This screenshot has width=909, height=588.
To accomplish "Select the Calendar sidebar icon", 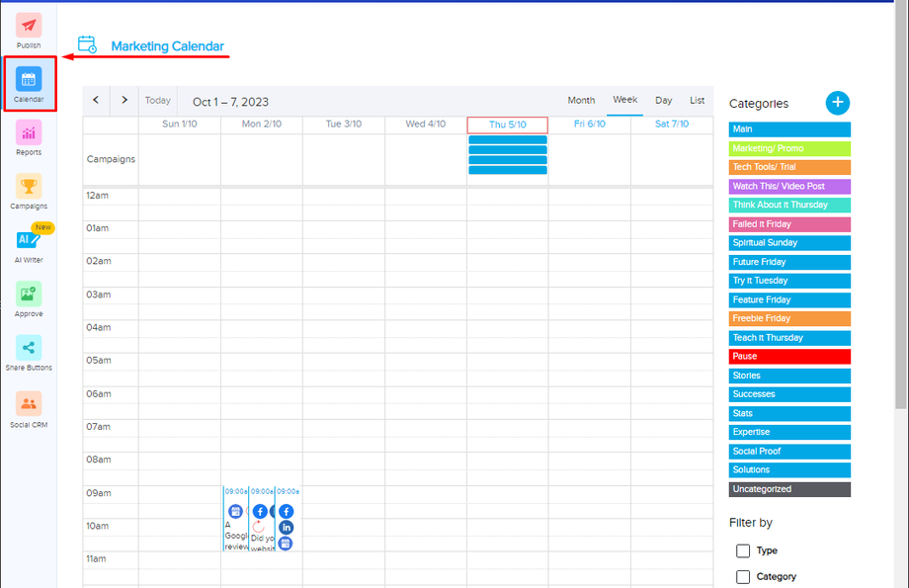I will click(x=29, y=79).
